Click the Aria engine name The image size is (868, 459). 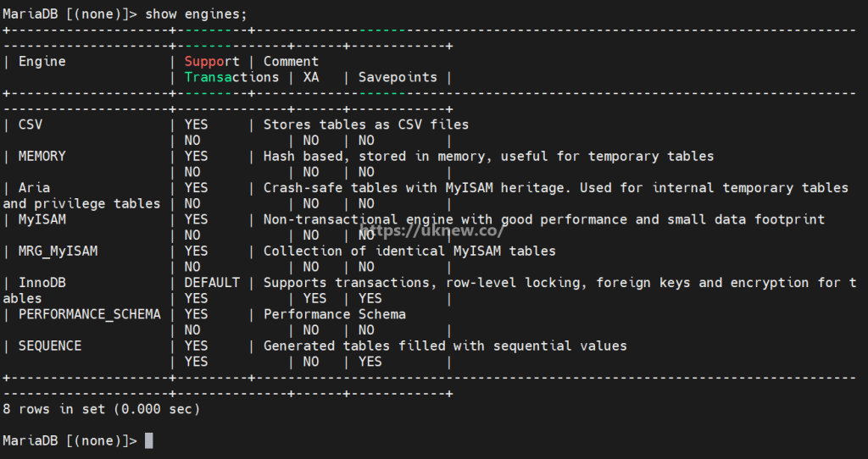pos(34,187)
